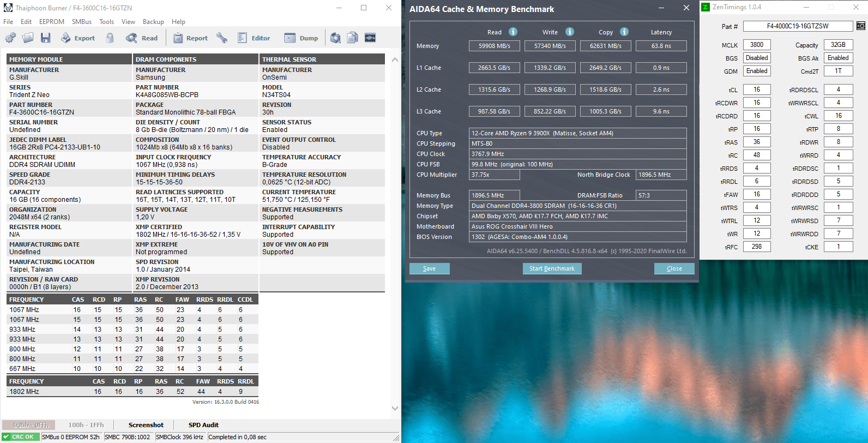
Task: Open the SPD Audit tab
Action: pos(203,425)
